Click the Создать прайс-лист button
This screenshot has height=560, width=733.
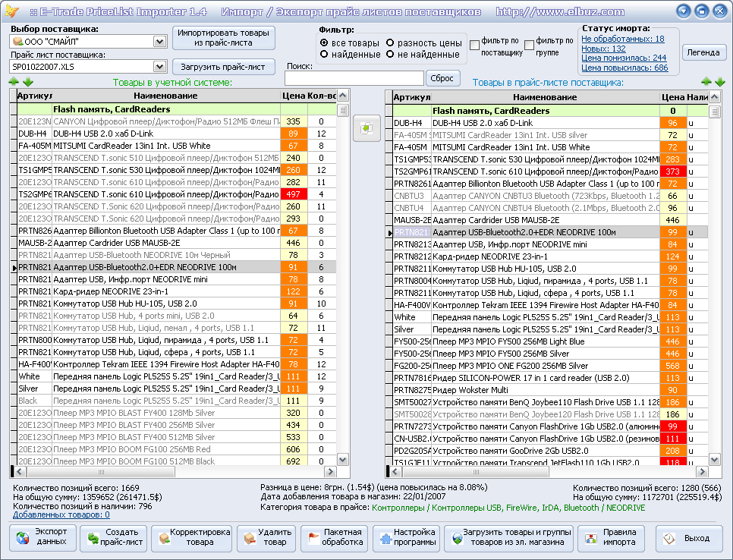(x=115, y=537)
